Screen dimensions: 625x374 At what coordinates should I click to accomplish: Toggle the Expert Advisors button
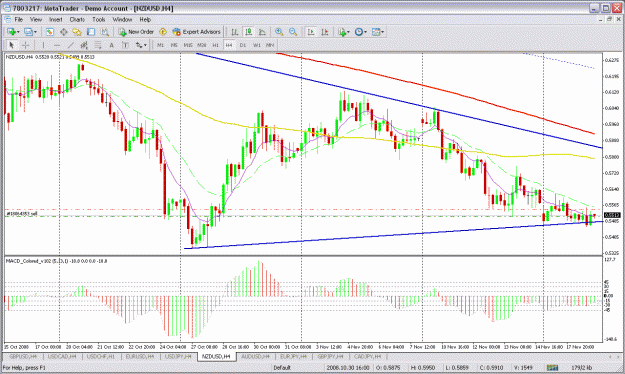tap(196, 32)
